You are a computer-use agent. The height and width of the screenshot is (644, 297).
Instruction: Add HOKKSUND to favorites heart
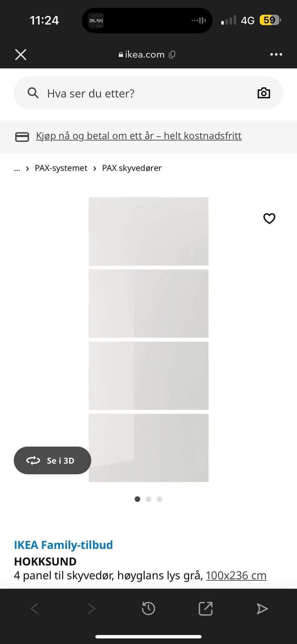pos(269,218)
